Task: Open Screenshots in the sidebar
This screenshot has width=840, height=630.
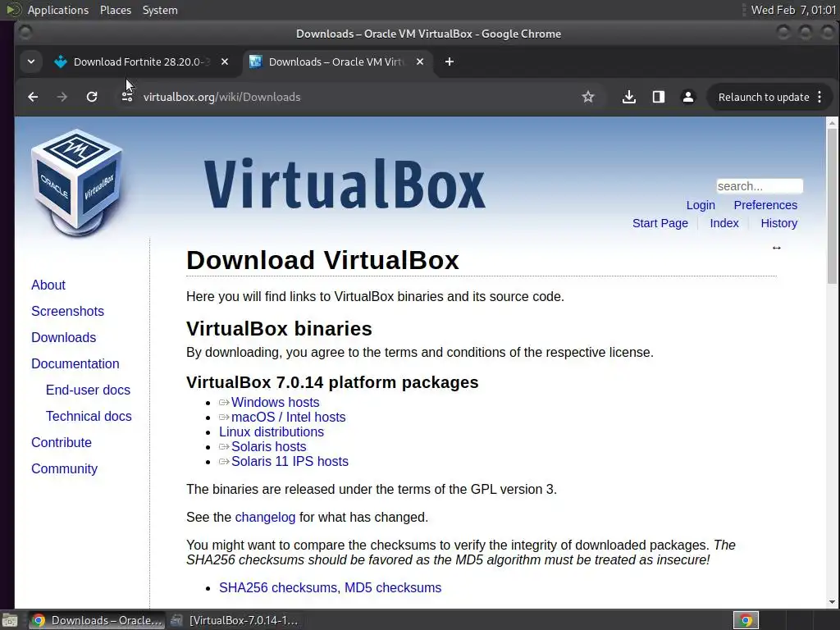Action: pyautogui.click(x=67, y=311)
